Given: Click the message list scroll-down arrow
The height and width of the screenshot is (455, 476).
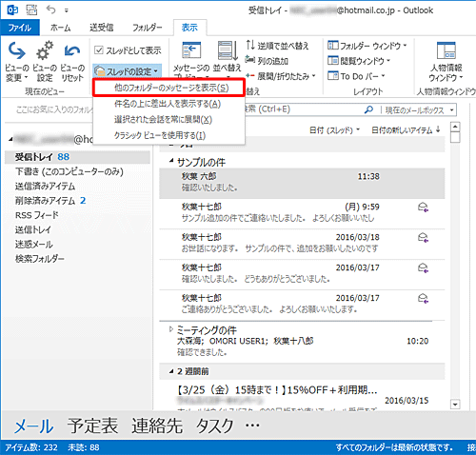Looking at the screenshot, I should pos(455,405).
